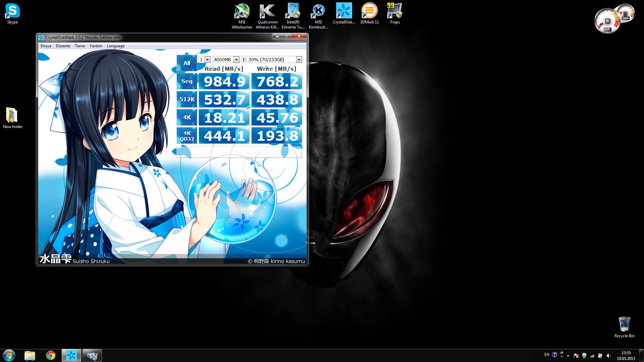Open Windows Explorer from the taskbar
This screenshot has width=644, height=362.
point(30,355)
